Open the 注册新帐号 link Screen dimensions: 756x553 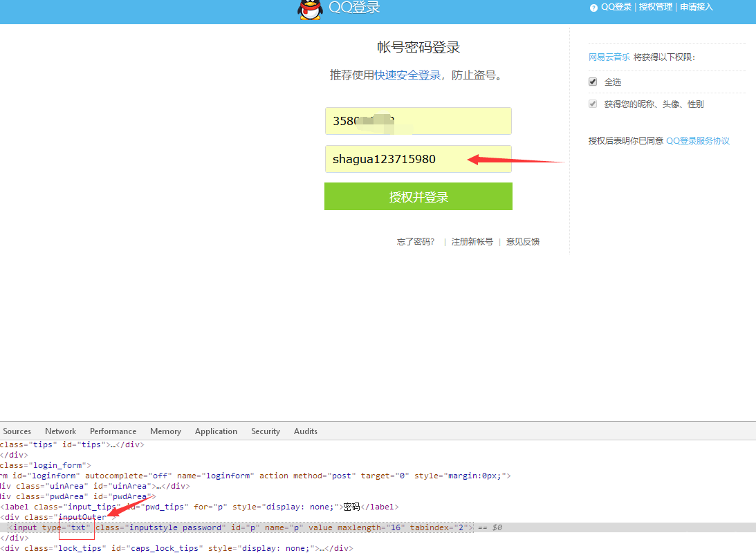[472, 241]
